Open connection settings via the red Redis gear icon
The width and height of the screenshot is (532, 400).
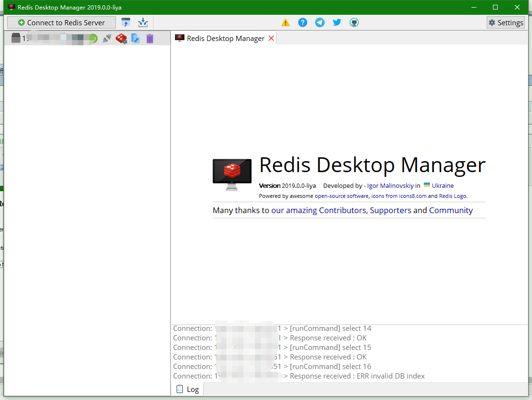(122, 39)
